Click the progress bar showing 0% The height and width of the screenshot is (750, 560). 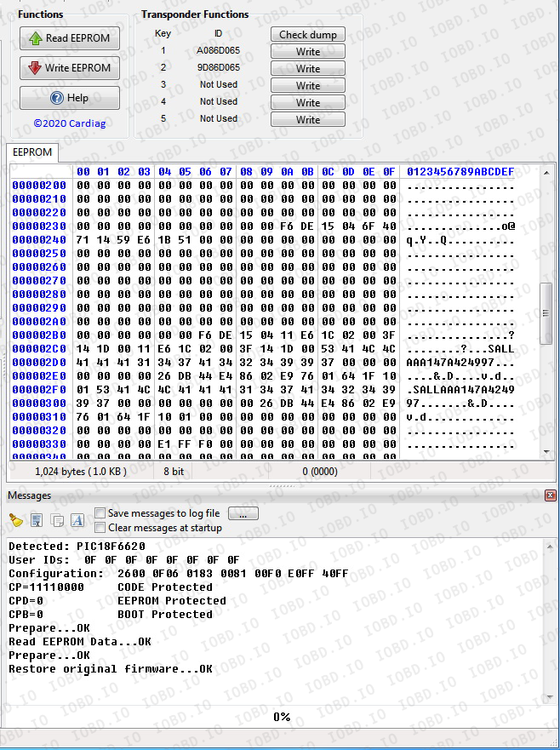(x=282, y=717)
